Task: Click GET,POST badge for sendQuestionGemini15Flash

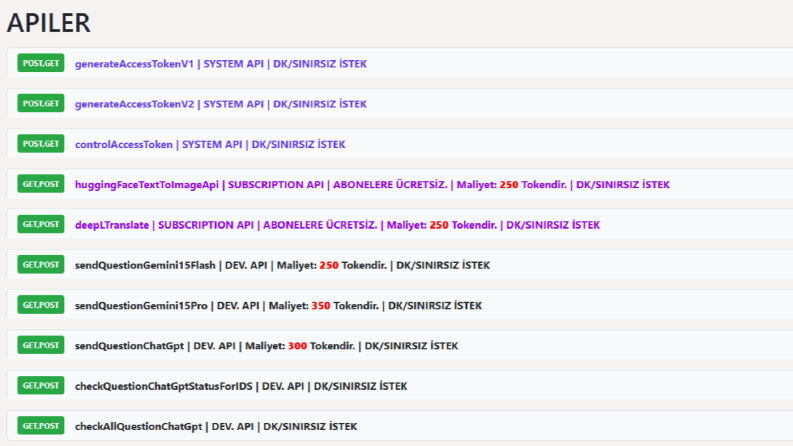Action: tap(40, 264)
